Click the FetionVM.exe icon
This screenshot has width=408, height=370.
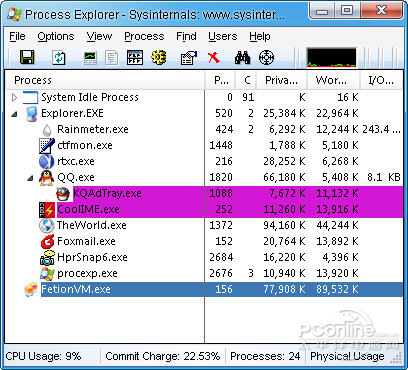31,289
